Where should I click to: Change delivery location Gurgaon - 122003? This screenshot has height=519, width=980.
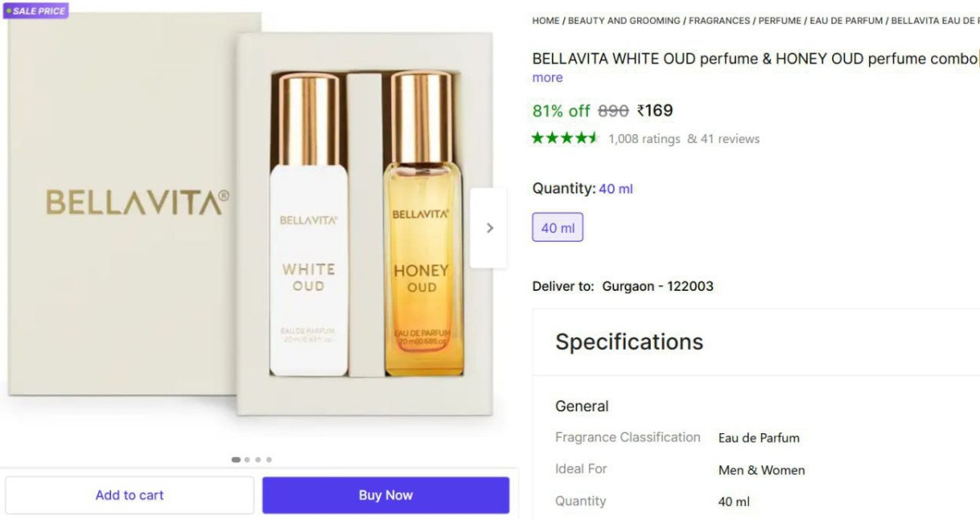pyautogui.click(x=657, y=286)
